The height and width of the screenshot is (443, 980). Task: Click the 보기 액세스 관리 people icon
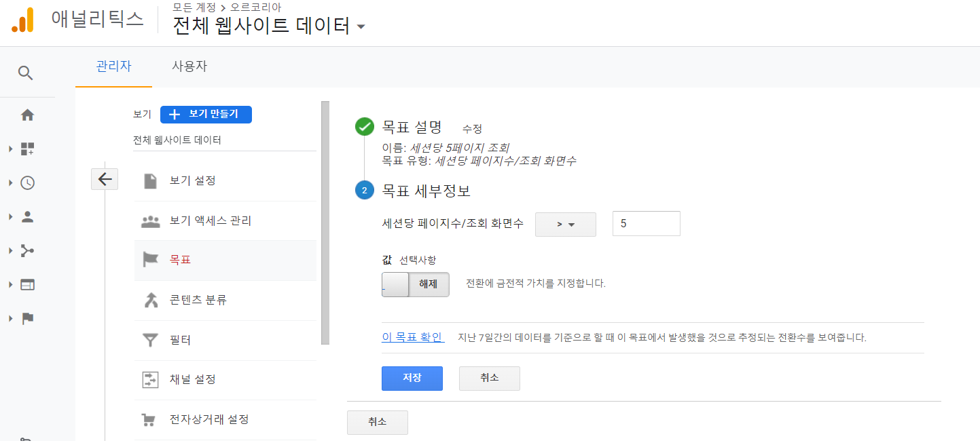[x=150, y=221]
